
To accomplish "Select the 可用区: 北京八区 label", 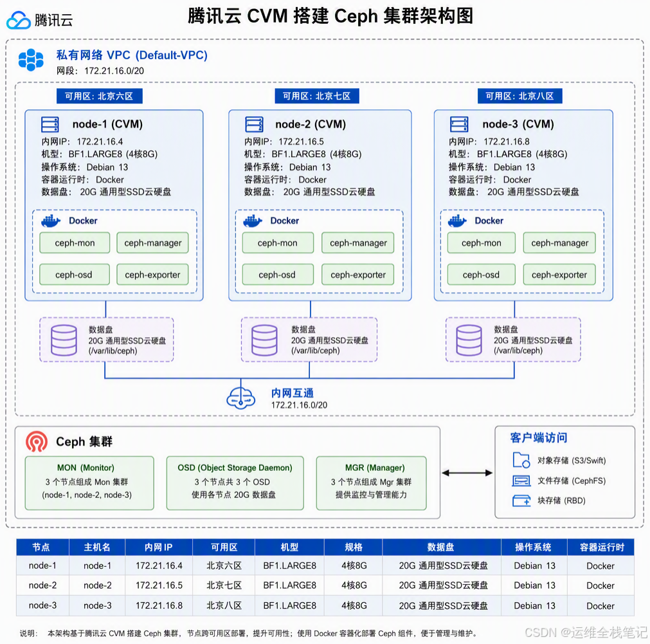I will point(520,97).
